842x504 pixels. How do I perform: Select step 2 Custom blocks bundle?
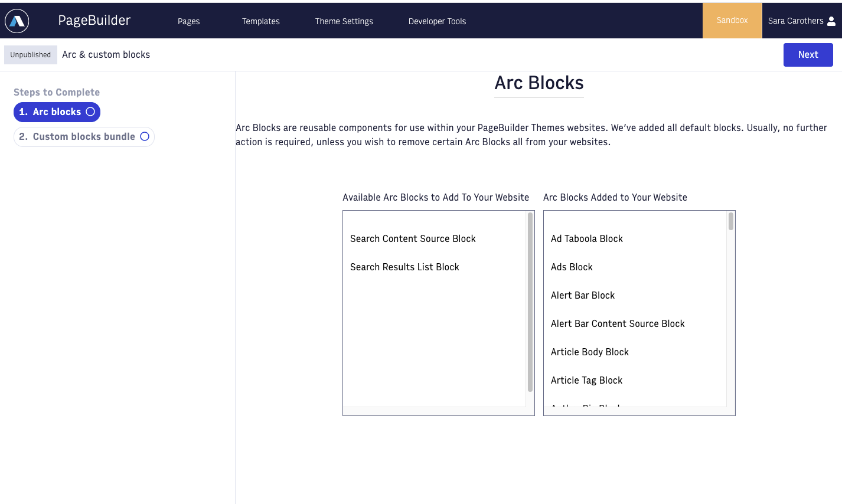(84, 137)
